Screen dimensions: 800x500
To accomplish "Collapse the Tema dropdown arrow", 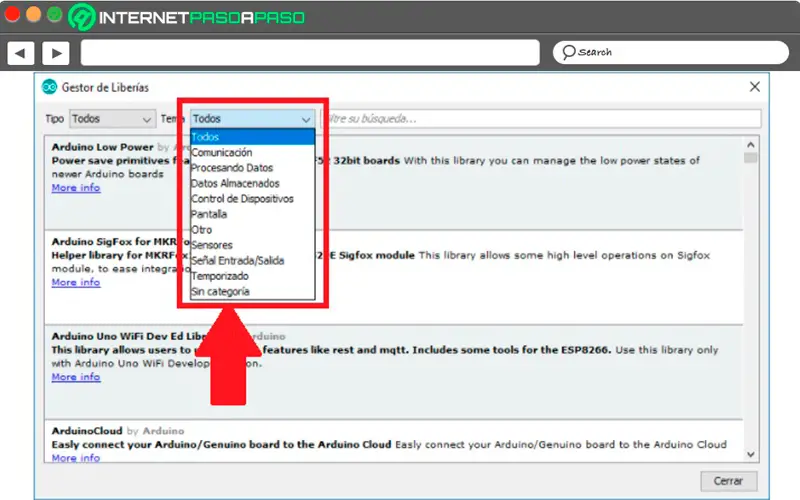I will (306, 119).
